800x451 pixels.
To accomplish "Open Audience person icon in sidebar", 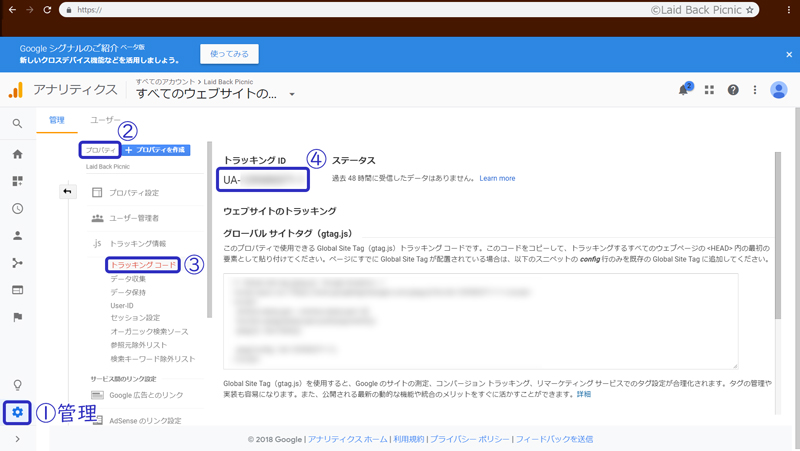I will (x=17, y=236).
